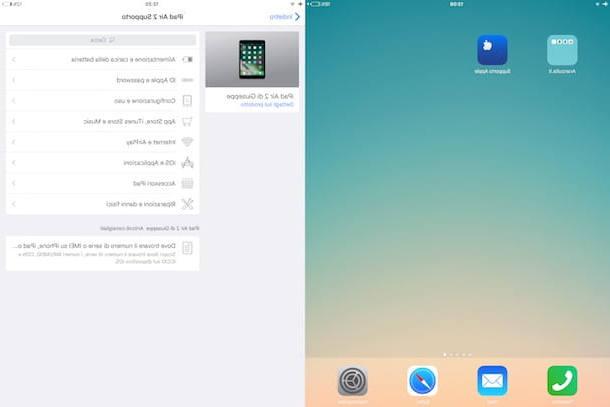The height and width of the screenshot is (407, 610).
Task: Focus the Cerca search field
Action: (x=103, y=40)
